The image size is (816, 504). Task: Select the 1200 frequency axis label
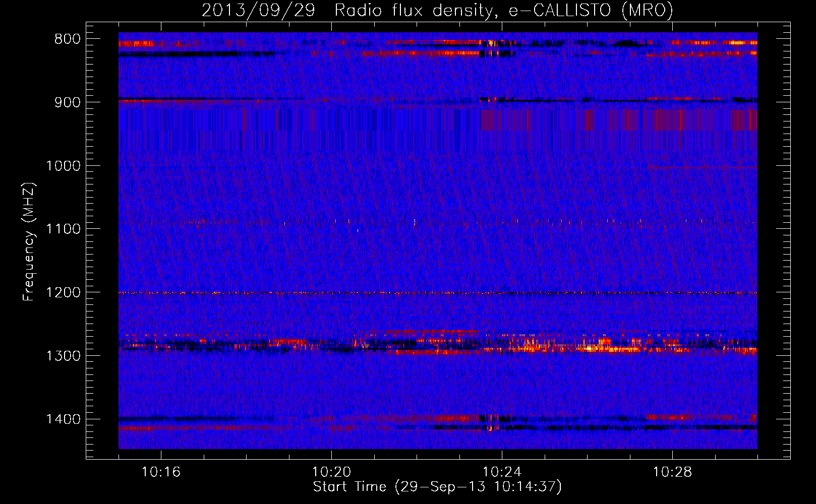[63, 293]
